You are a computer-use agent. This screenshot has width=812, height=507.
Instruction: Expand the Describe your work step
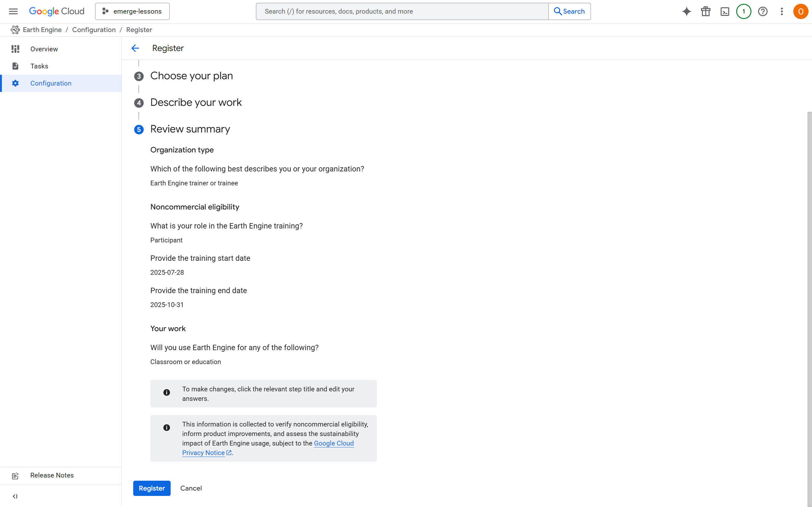pos(196,102)
